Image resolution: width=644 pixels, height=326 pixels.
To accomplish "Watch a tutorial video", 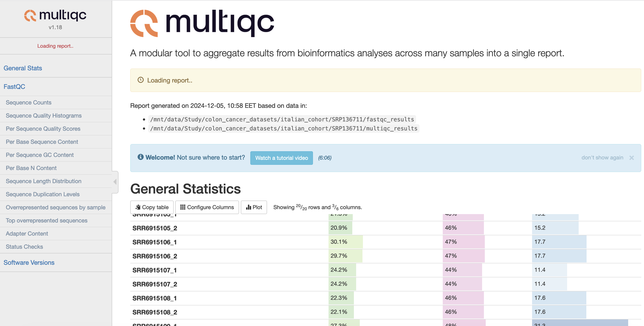I will [282, 158].
